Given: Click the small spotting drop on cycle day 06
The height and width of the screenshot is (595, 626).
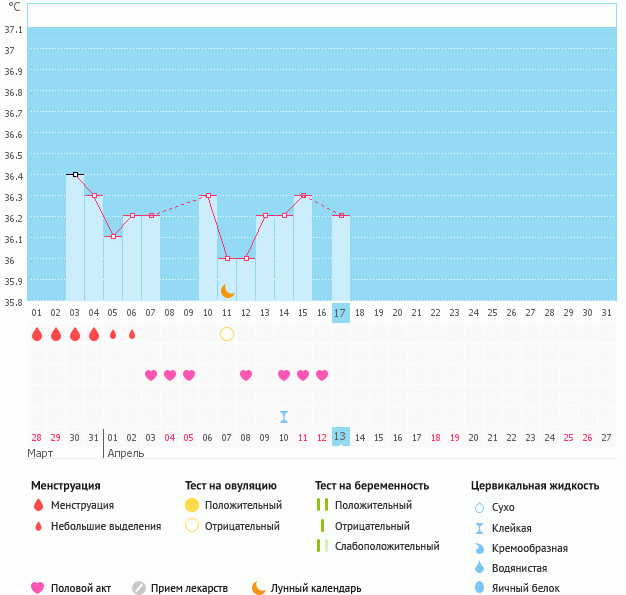Looking at the screenshot, I should click(x=132, y=334).
